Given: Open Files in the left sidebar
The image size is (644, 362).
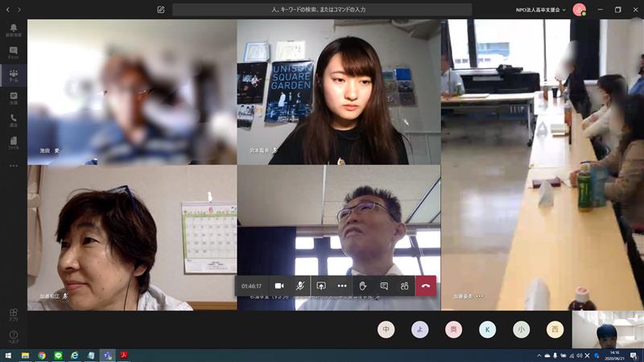Looking at the screenshot, I should [x=13, y=143].
